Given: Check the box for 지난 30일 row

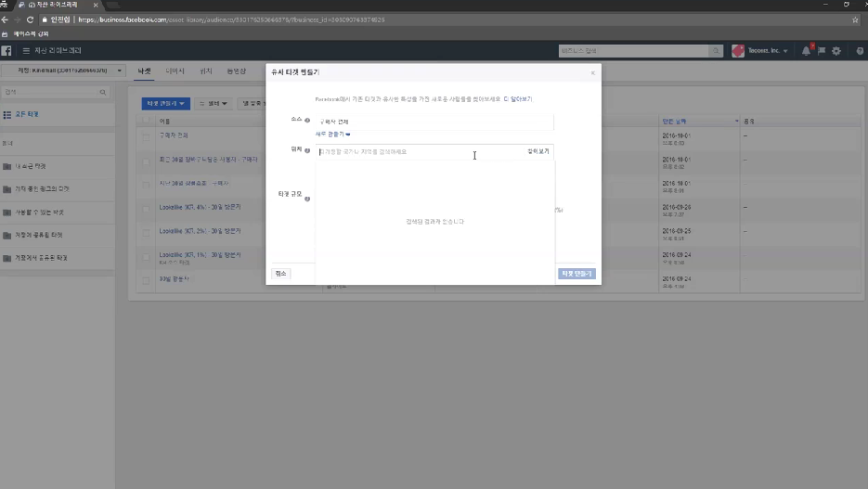Looking at the screenshot, I should pos(146,186).
